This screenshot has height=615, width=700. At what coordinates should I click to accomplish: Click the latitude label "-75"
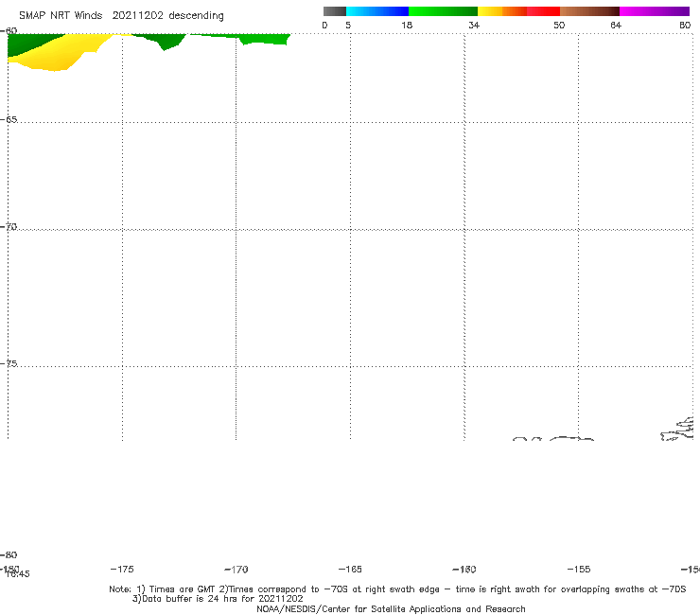9,363
